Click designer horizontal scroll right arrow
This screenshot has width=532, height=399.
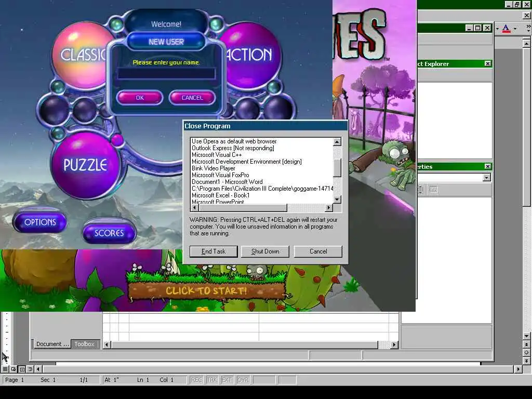pos(394,344)
